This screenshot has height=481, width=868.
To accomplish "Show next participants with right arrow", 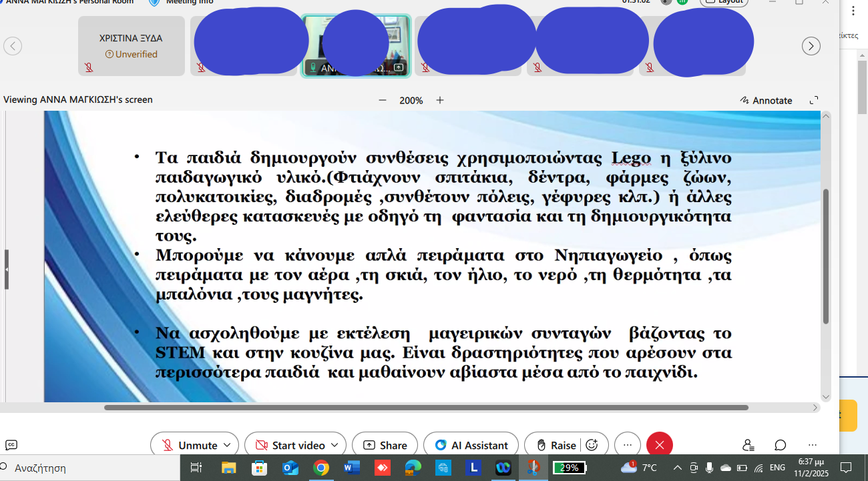I will (x=811, y=46).
